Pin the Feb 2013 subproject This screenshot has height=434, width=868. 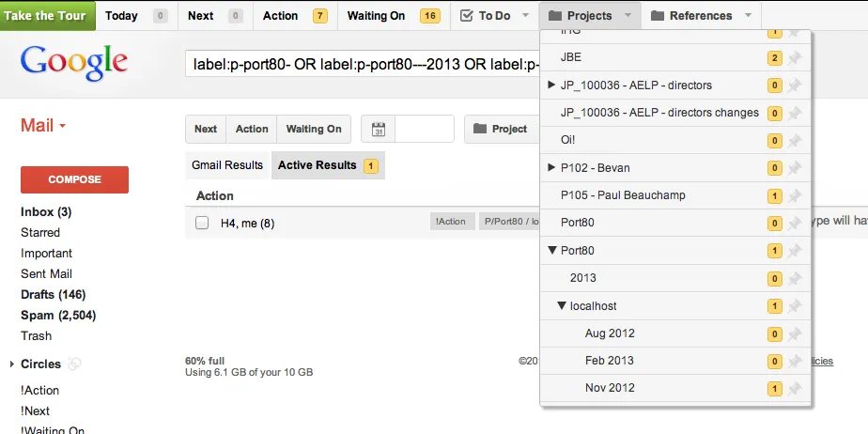tap(795, 362)
